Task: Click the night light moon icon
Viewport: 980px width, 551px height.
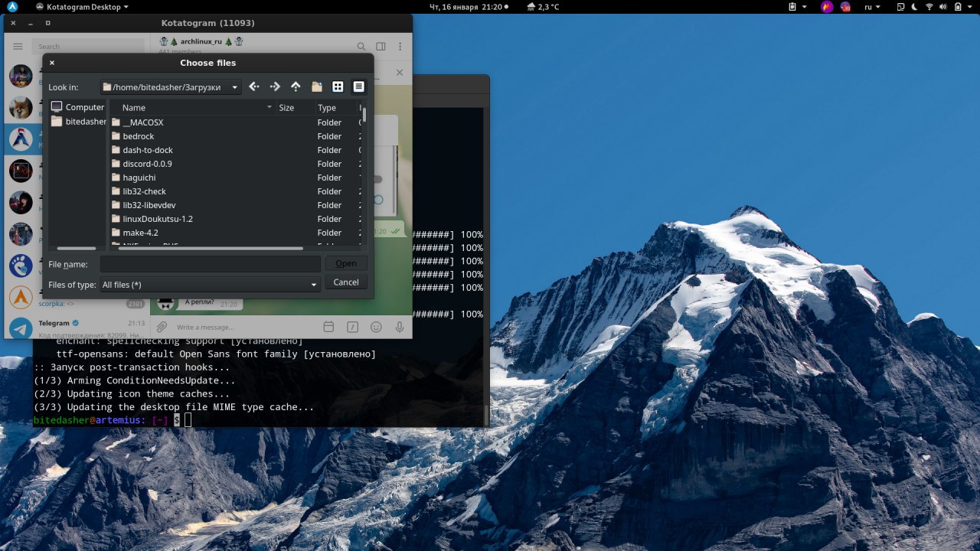Action: pos(916,7)
